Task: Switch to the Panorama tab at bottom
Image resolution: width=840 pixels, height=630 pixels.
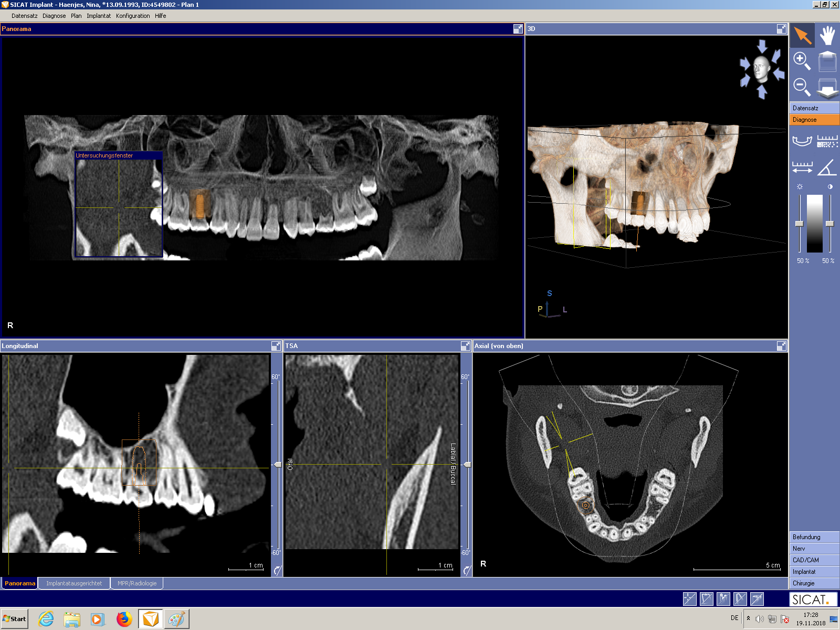Action: 20,583
